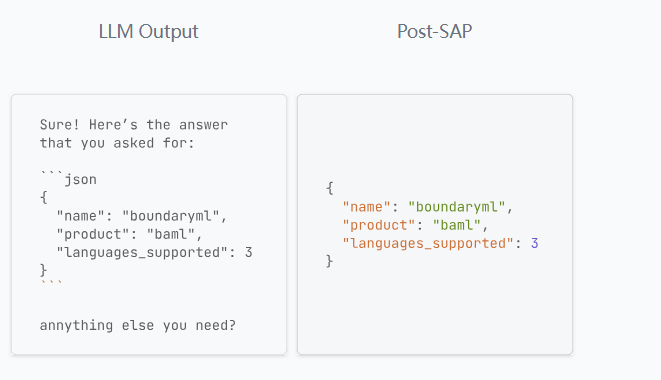This screenshot has width=661, height=380.
Task: Click the orange closing backticks fence
Action: click(x=51, y=282)
